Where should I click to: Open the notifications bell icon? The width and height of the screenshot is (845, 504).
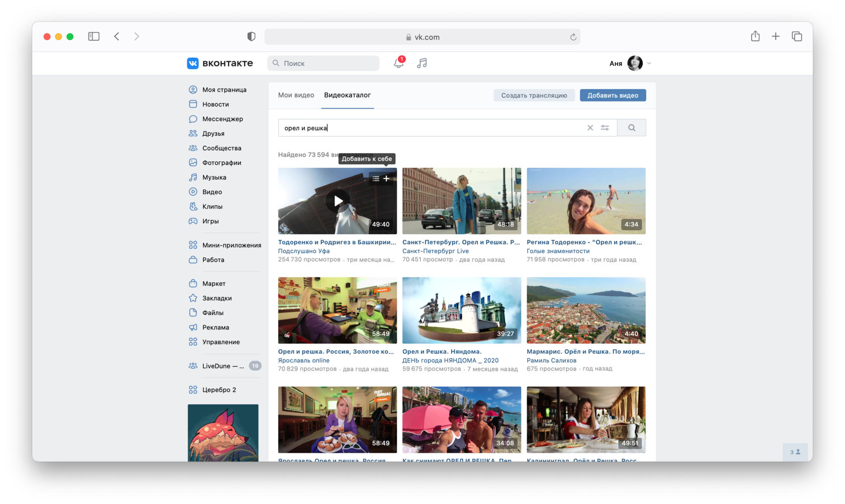point(398,63)
